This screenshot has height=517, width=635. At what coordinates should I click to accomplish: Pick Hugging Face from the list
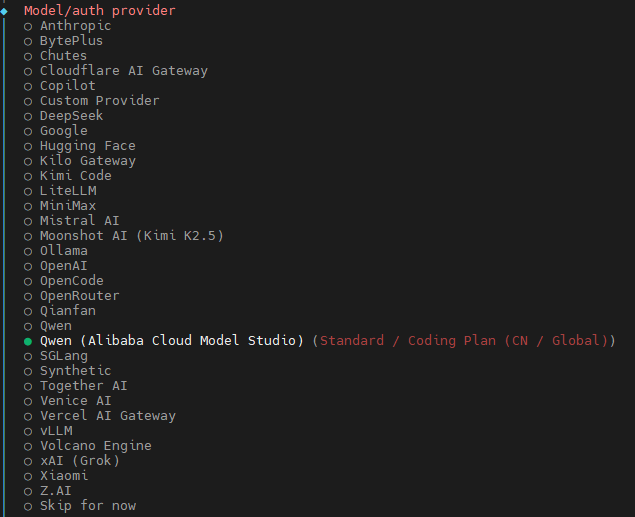(79, 146)
